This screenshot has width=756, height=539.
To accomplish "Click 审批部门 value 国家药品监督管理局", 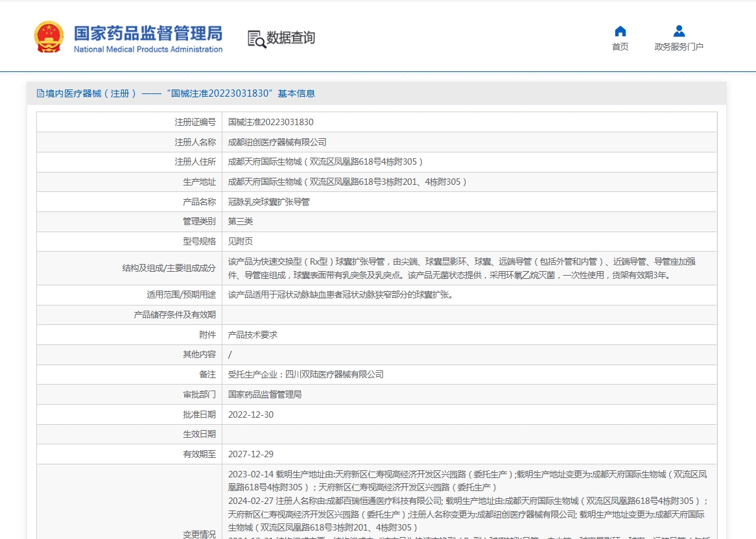I will 265,395.
